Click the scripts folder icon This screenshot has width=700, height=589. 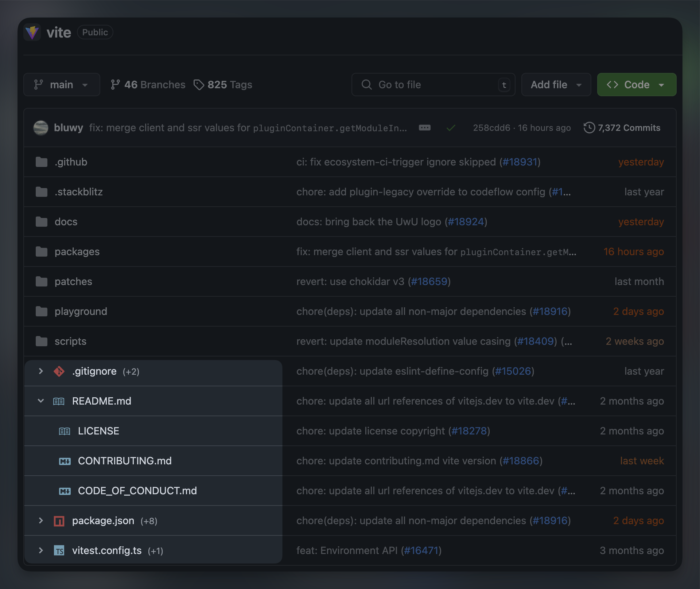(42, 341)
